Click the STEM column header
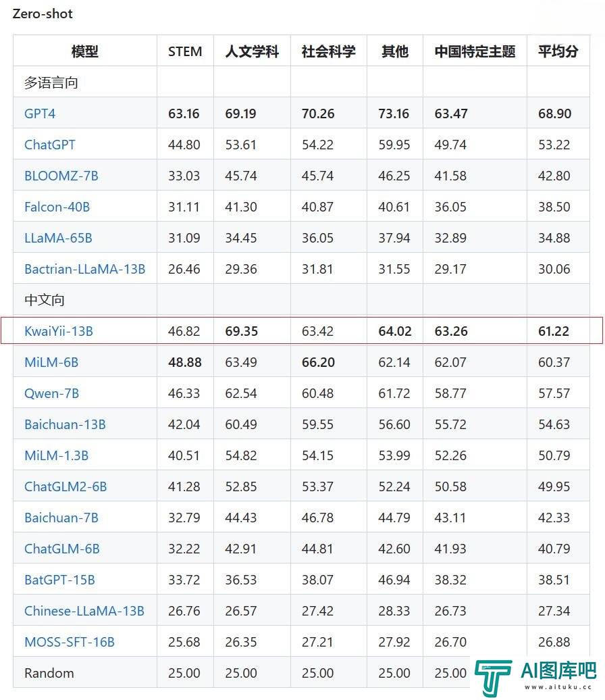Viewport: 605px width, 700px height. coord(185,51)
